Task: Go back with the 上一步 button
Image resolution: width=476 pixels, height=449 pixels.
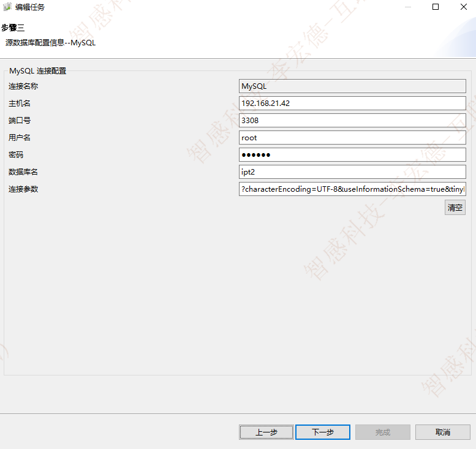Action: (266, 432)
